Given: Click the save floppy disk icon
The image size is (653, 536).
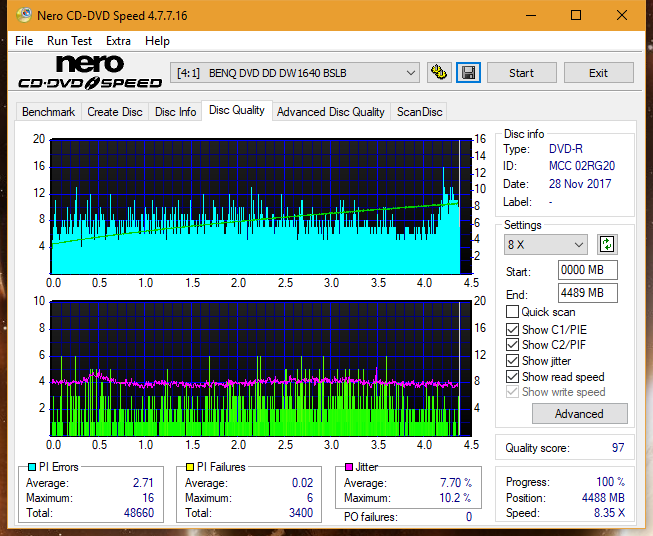Looking at the screenshot, I should coord(469,73).
